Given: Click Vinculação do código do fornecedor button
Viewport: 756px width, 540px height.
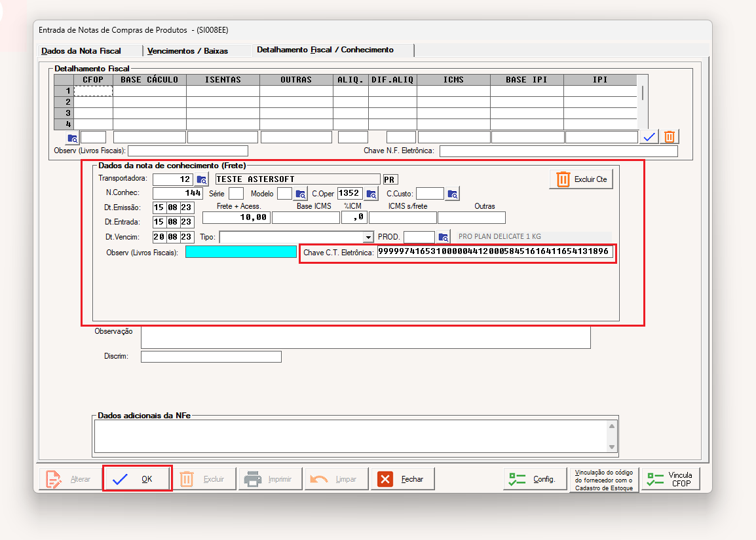Looking at the screenshot, I should point(603,480).
